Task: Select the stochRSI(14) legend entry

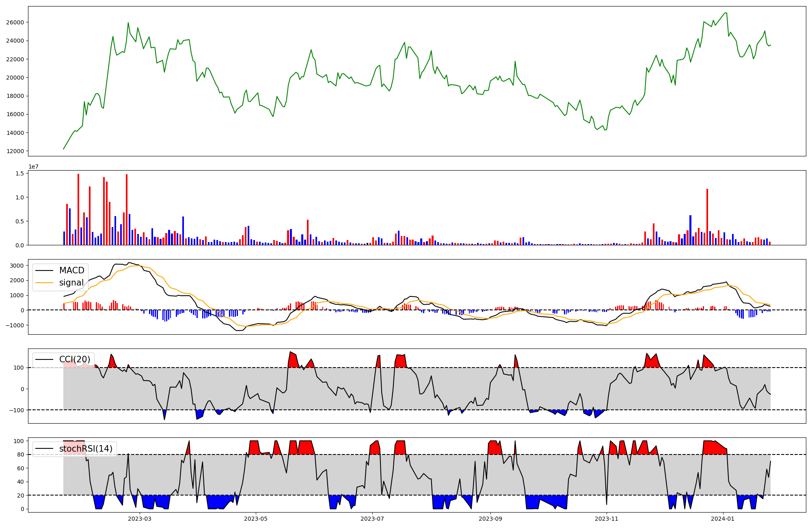Action: click(x=86, y=449)
